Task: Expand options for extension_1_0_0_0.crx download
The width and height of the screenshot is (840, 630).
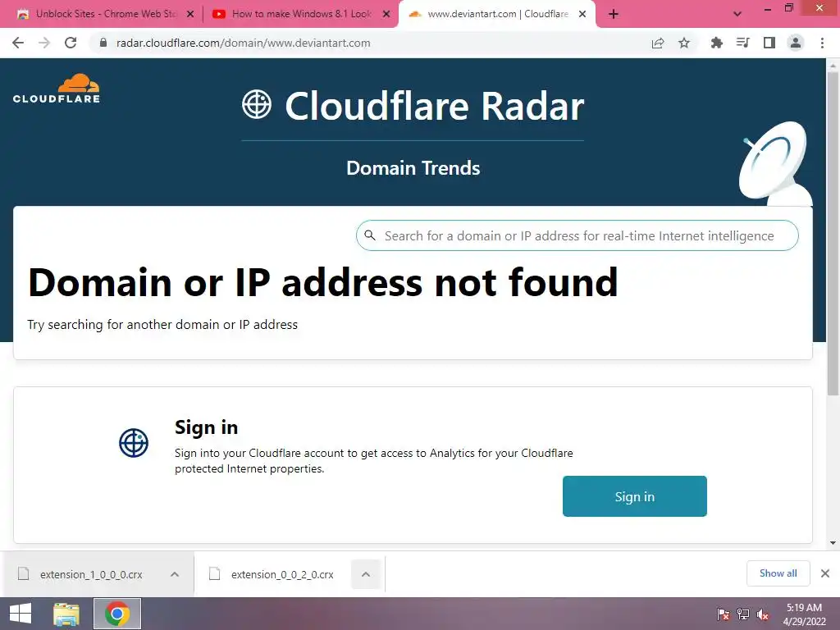Action: 175,574
